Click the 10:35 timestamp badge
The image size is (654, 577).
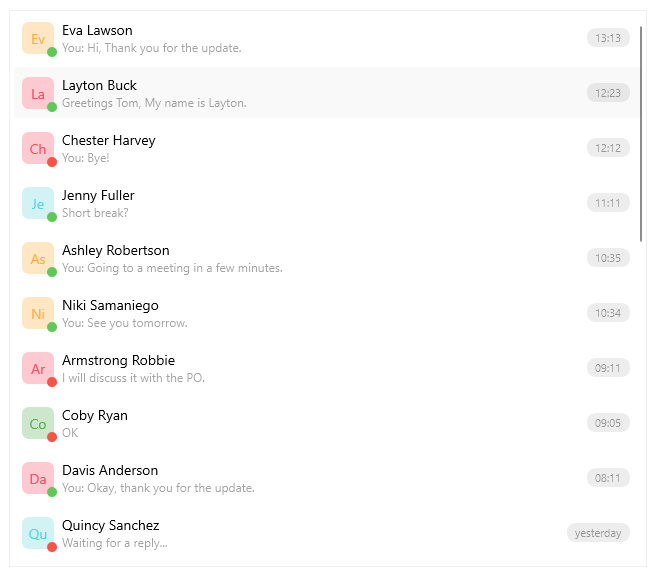(x=608, y=258)
